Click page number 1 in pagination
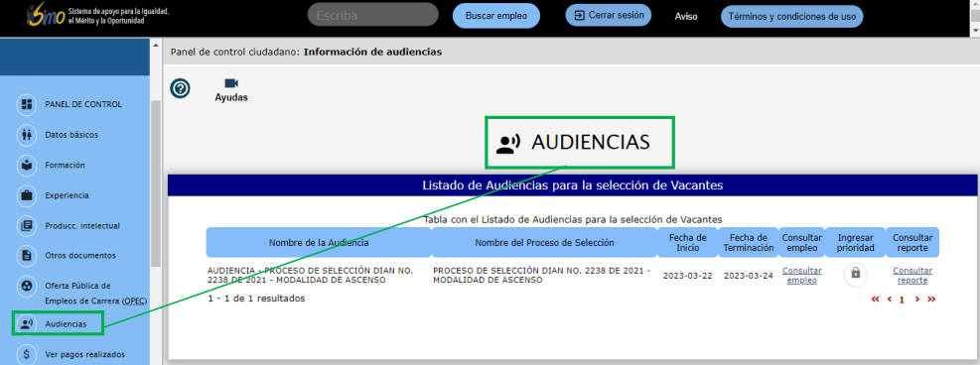980x365 pixels. click(902, 300)
